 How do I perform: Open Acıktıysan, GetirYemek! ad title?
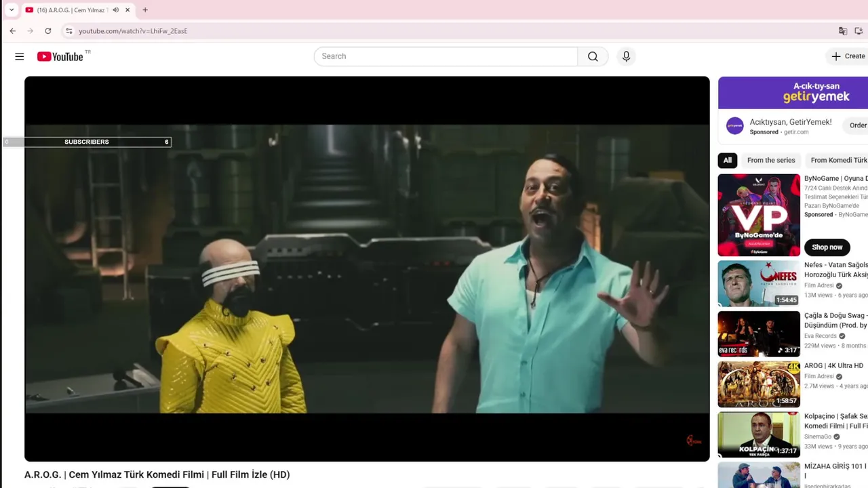coord(791,122)
